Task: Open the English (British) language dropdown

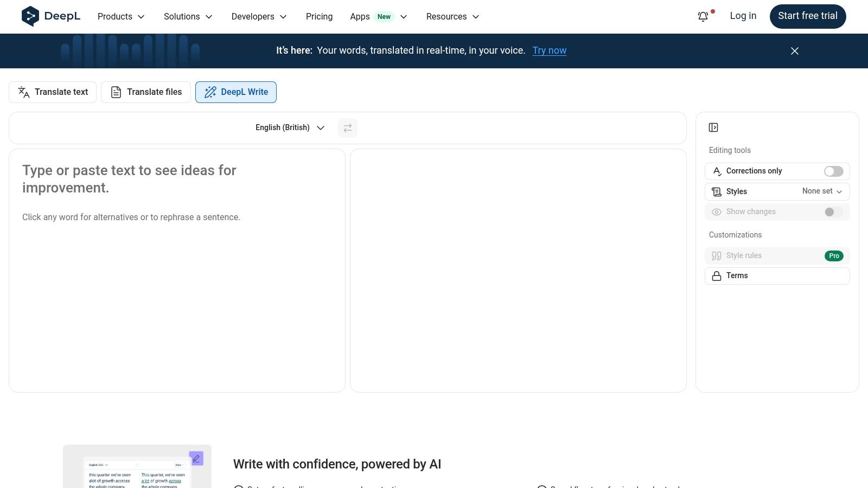Action: [x=290, y=128]
